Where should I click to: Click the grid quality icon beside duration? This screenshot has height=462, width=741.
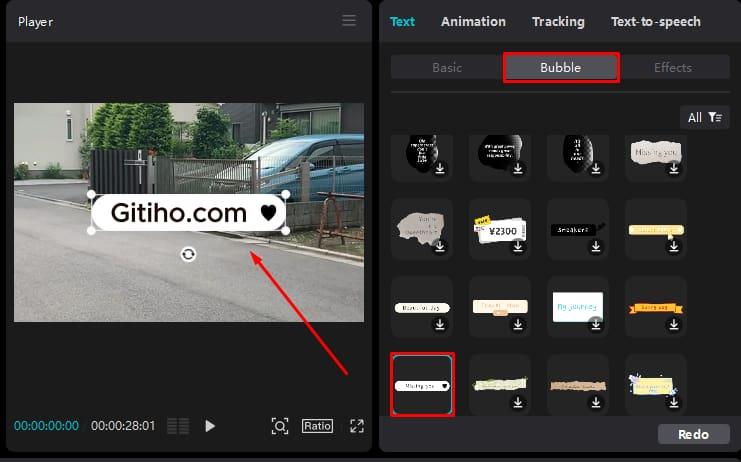pos(178,426)
